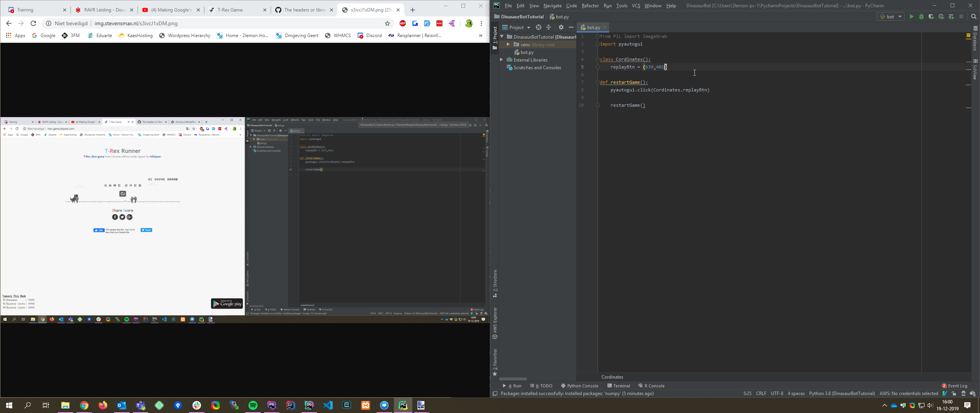
Task: Open the Refactor menu
Action: [x=590, y=6]
